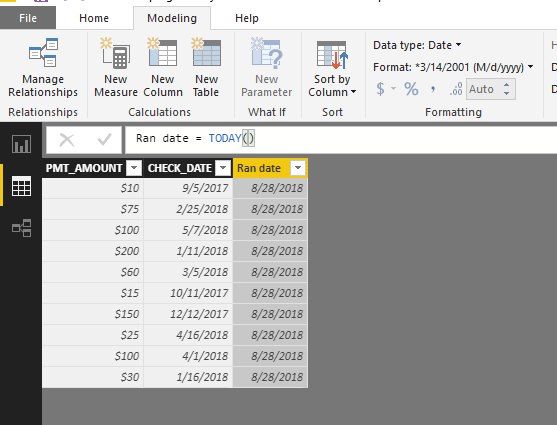Image resolution: width=557 pixels, height=425 pixels.
Task: Open PMT_AMOUNT column filter dropdown
Action: tap(134, 168)
